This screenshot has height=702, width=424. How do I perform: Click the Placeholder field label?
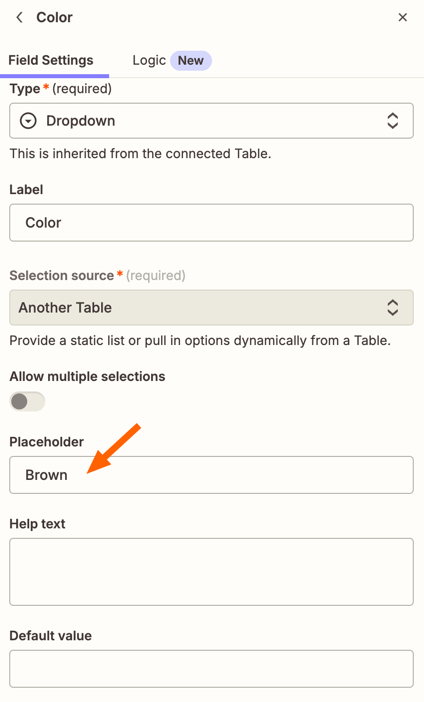point(47,442)
